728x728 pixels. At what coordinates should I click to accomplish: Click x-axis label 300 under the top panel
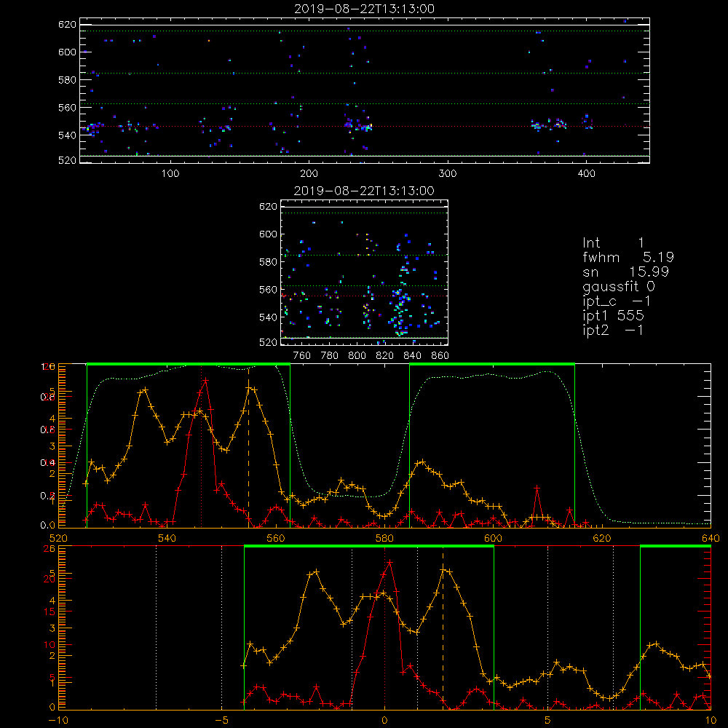tap(448, 174)
